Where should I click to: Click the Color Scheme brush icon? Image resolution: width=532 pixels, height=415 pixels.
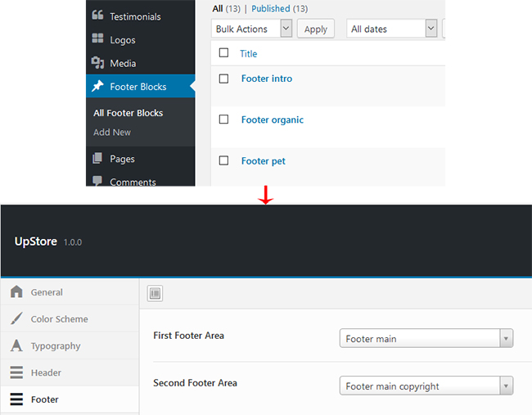[x=16, y=319]
